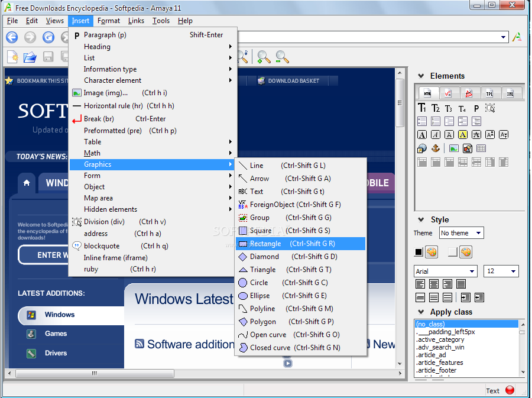Click the Download Basket link
Screen dimensions: 532x398
point(293,81)
